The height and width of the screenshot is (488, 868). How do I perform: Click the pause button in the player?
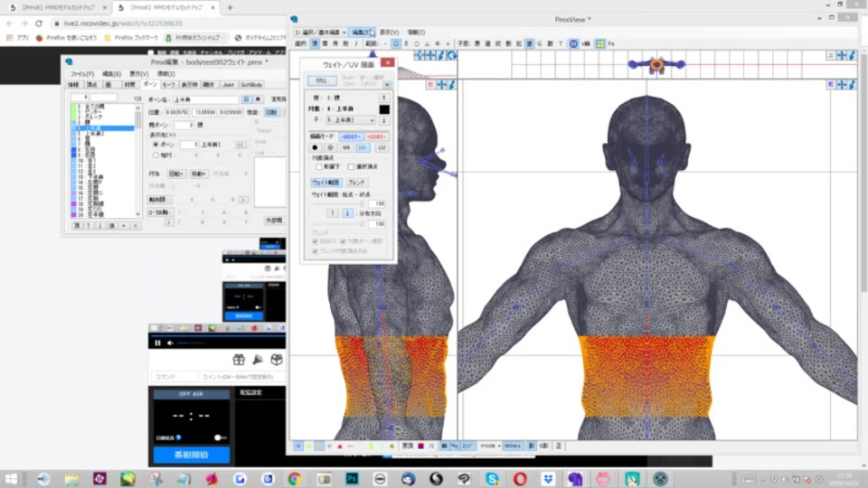click(x=157, y=343)
